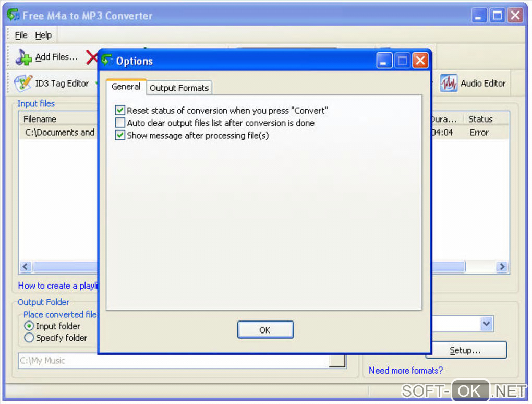Select Input folder radio button

click(29, 326)
